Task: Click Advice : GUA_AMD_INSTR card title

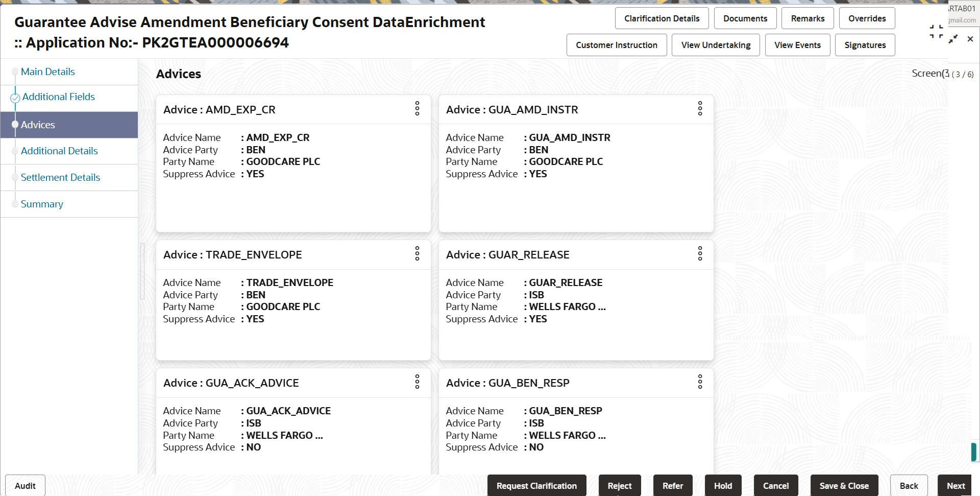Action: tap(512, 109)
